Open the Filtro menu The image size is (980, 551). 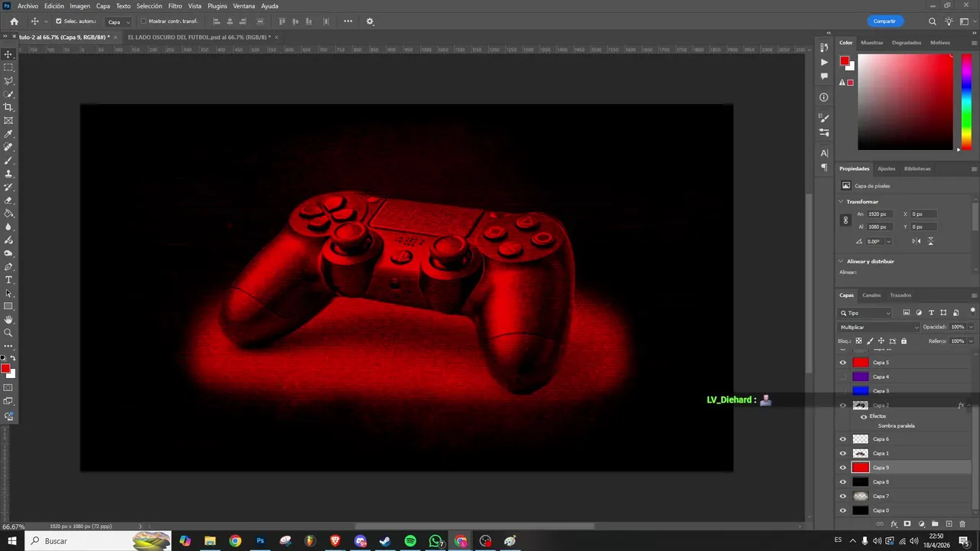coord(175,6)
